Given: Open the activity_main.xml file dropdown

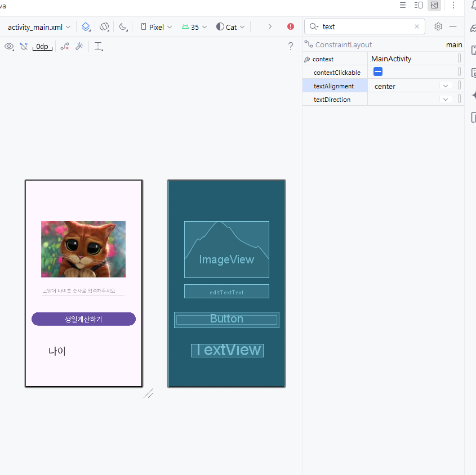Looking at the screenshot, I should click(x=39, y=27).
